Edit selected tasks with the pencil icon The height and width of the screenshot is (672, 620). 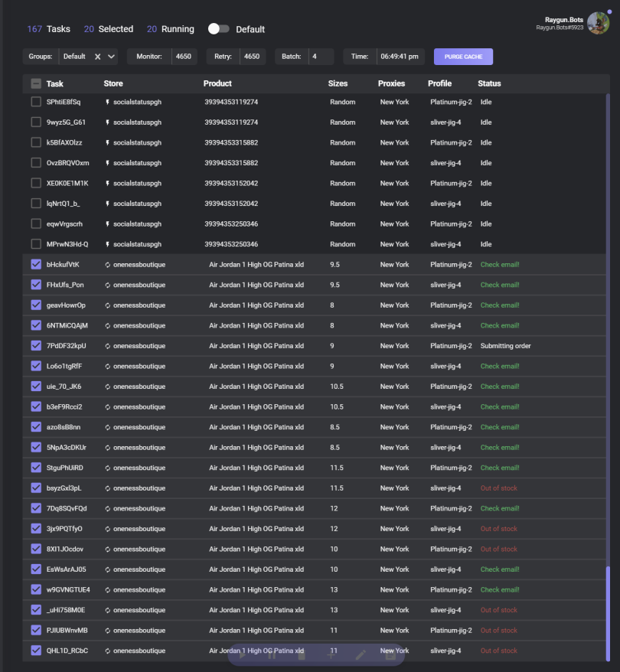point(361,655)
